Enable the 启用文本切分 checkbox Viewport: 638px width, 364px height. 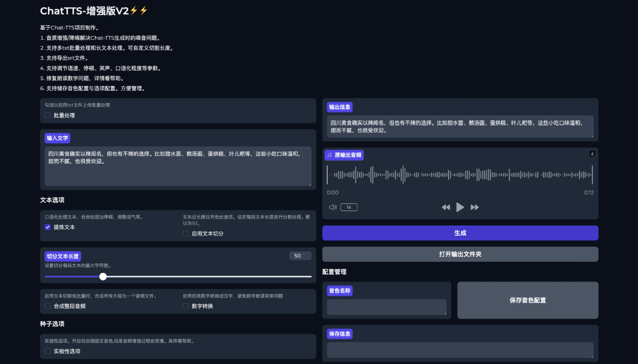point(186,234)
